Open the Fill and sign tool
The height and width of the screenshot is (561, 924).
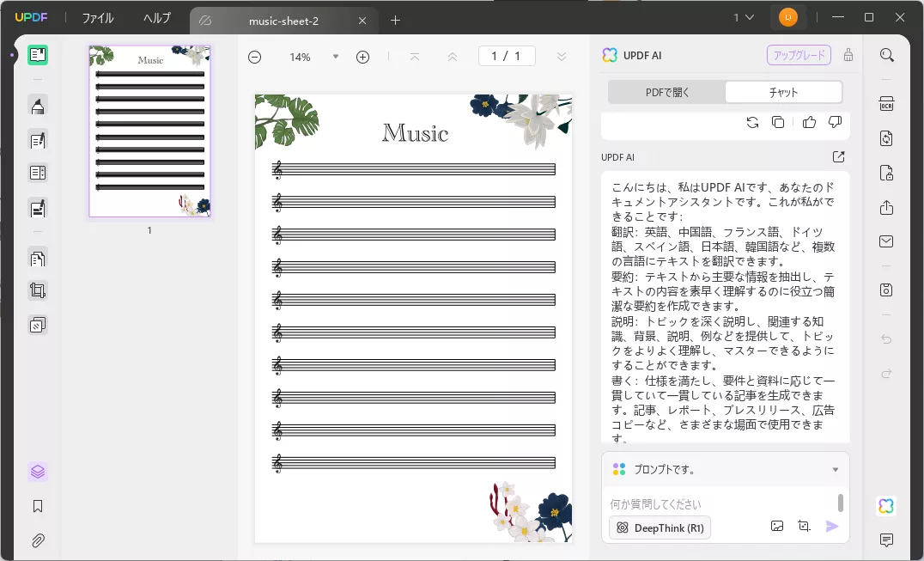38,209
